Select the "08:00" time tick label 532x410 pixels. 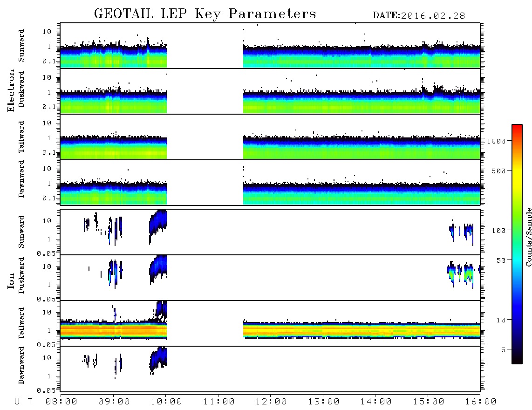pos(61,402)
